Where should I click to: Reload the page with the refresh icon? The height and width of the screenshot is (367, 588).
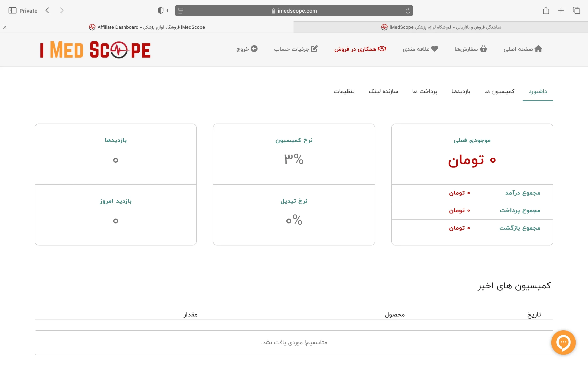coord(407,11)
